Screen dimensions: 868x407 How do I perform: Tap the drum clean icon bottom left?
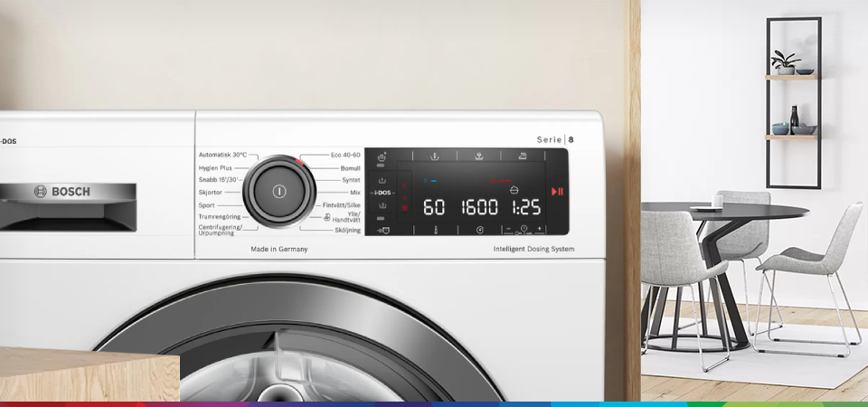(x=383, y=230)
